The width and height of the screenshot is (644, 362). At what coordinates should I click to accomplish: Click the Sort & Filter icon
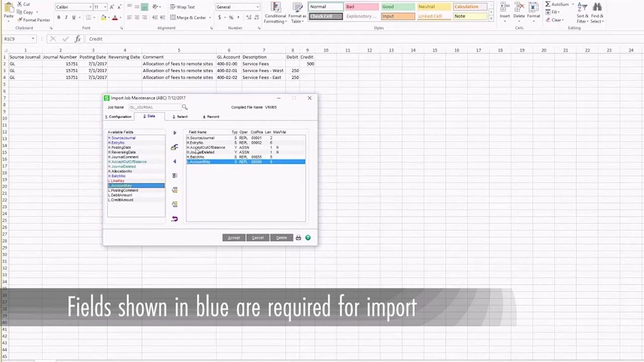click(582, 13)
